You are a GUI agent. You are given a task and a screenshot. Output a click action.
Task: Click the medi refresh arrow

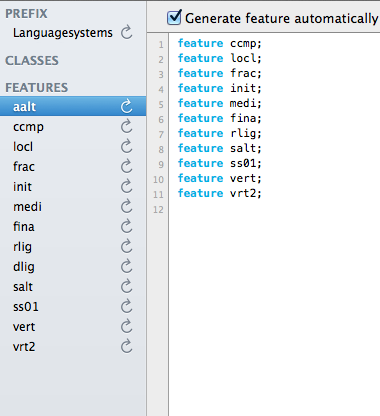pos(127,206)
